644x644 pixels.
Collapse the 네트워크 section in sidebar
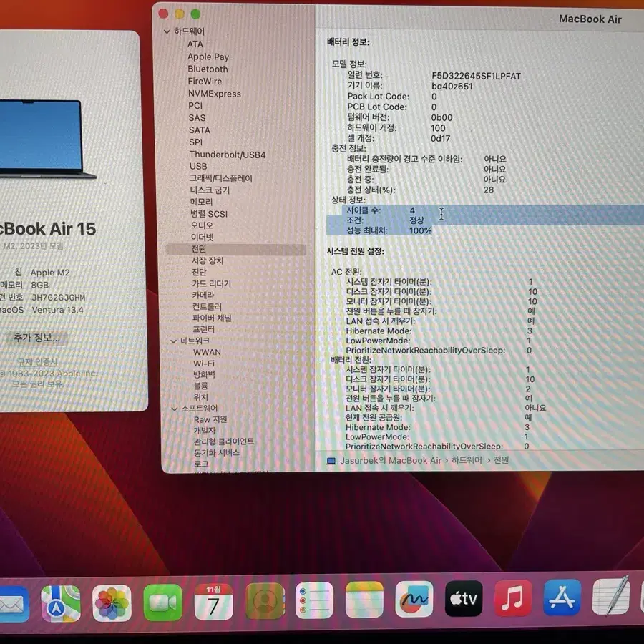click(x=173, y=341)
